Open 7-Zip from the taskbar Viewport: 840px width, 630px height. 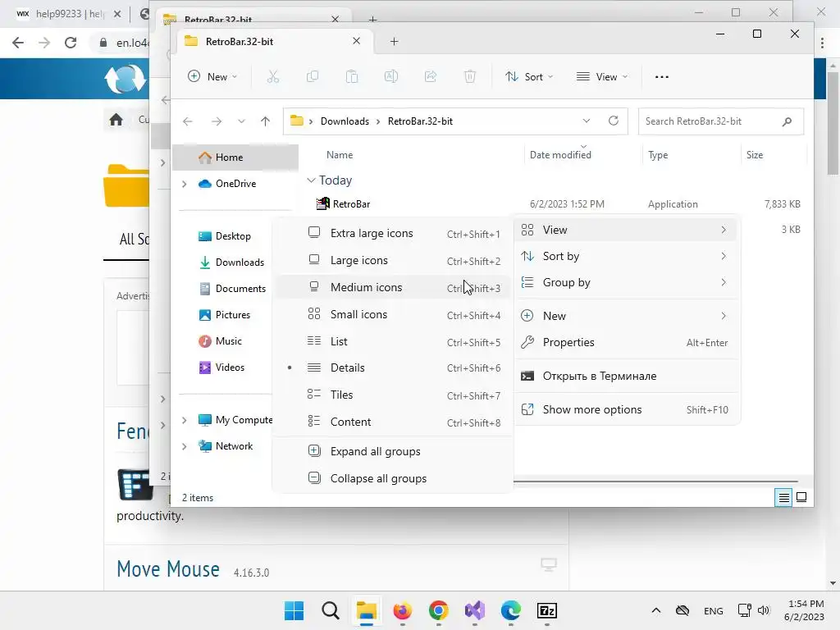[547, 610]
